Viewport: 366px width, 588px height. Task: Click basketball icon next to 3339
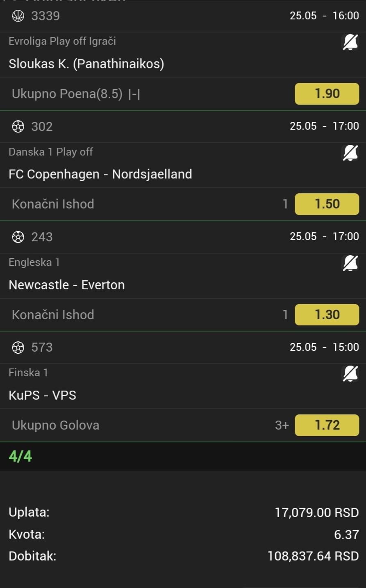point(18,16)
